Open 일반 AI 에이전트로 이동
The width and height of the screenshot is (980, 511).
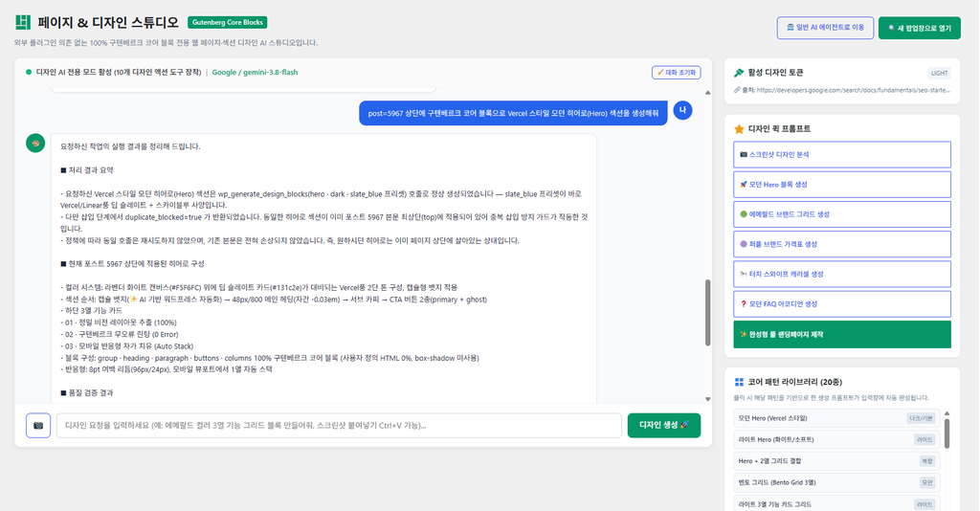(825, 28)
